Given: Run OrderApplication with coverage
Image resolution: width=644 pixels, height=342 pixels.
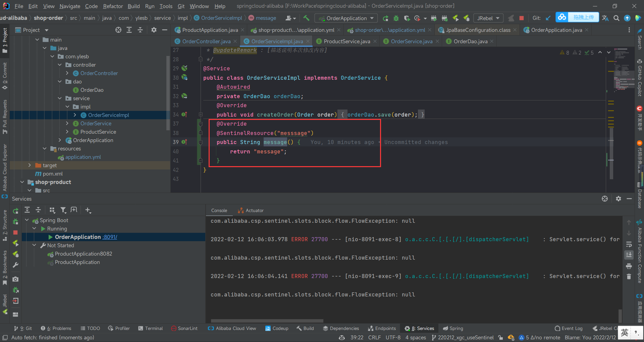Looking at the screenshot, I should tap(407, 18).
